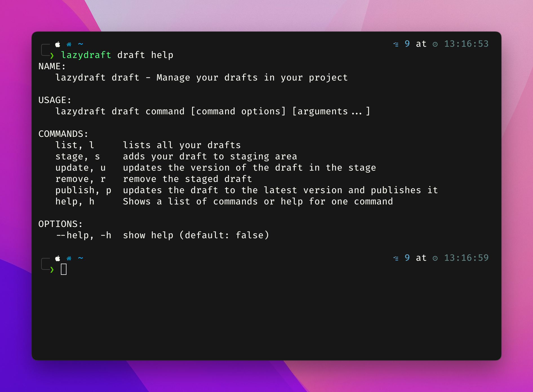533x392 pixels.
Task: Click the 'remove, r' command entry
Action: (80, 179)
